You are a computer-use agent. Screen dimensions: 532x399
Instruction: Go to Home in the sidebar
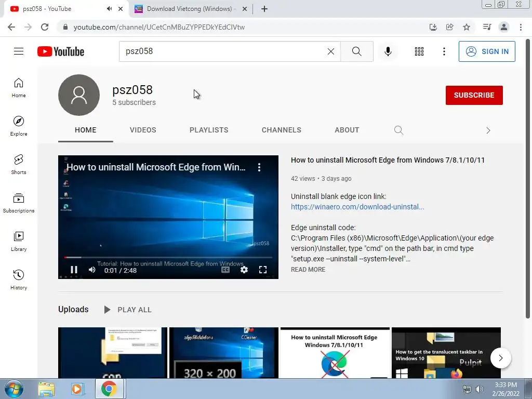19,88
